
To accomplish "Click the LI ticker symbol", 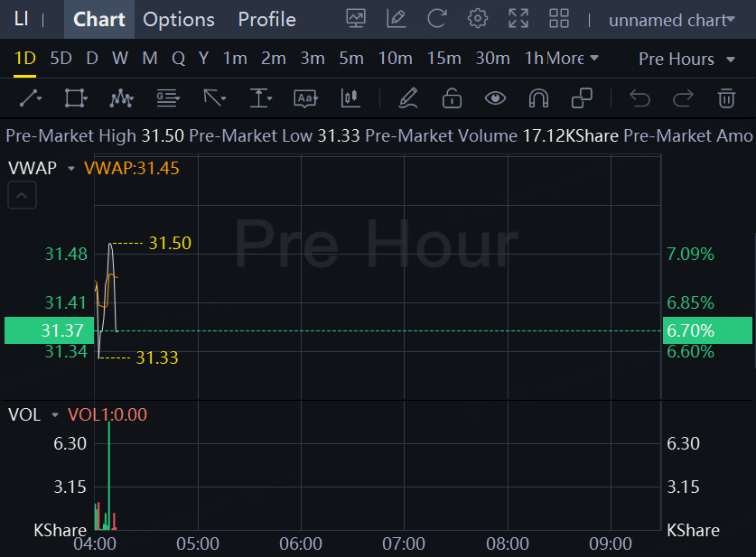I will click(21, 19).
